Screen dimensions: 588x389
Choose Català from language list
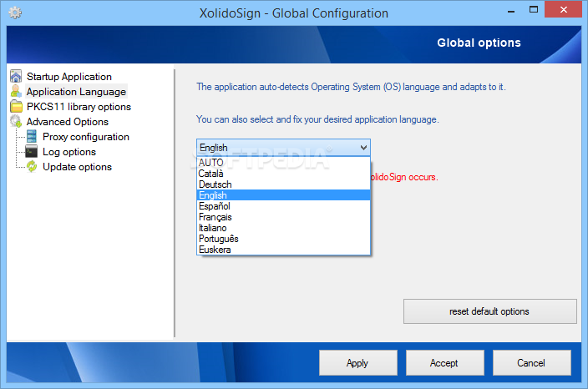point(283,173)
